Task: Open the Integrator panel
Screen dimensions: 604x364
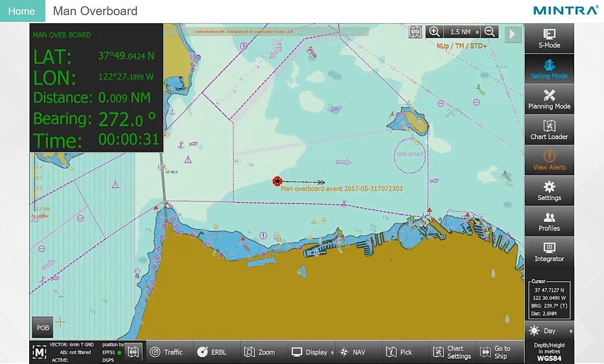Action: [x=549, y=252]
